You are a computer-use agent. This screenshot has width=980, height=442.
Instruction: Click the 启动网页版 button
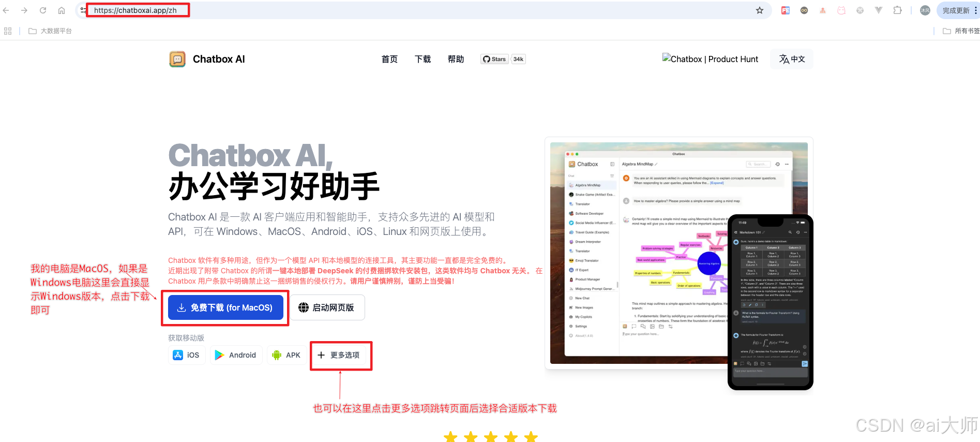327,307
